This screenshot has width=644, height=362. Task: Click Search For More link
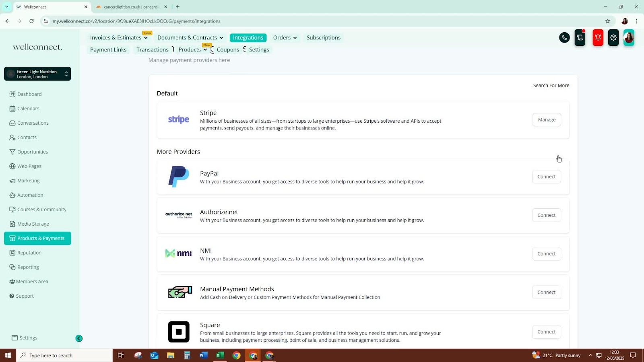point(551,85)
